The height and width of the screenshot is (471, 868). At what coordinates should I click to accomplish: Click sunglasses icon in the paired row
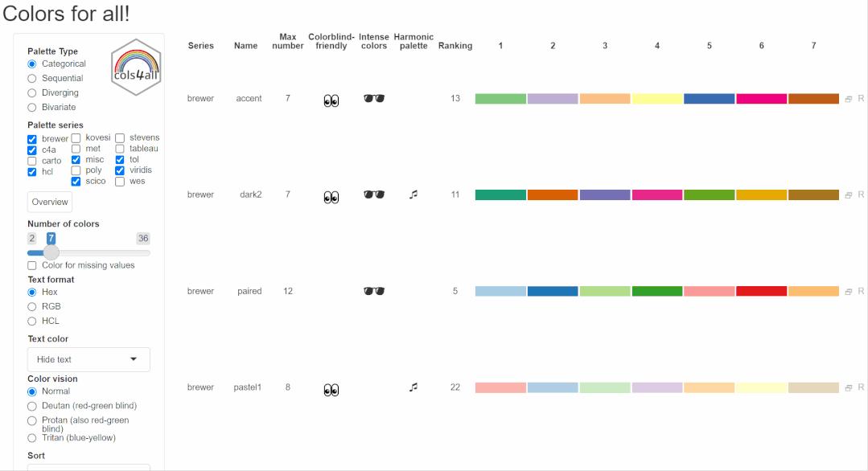click(x=374, y=291)
